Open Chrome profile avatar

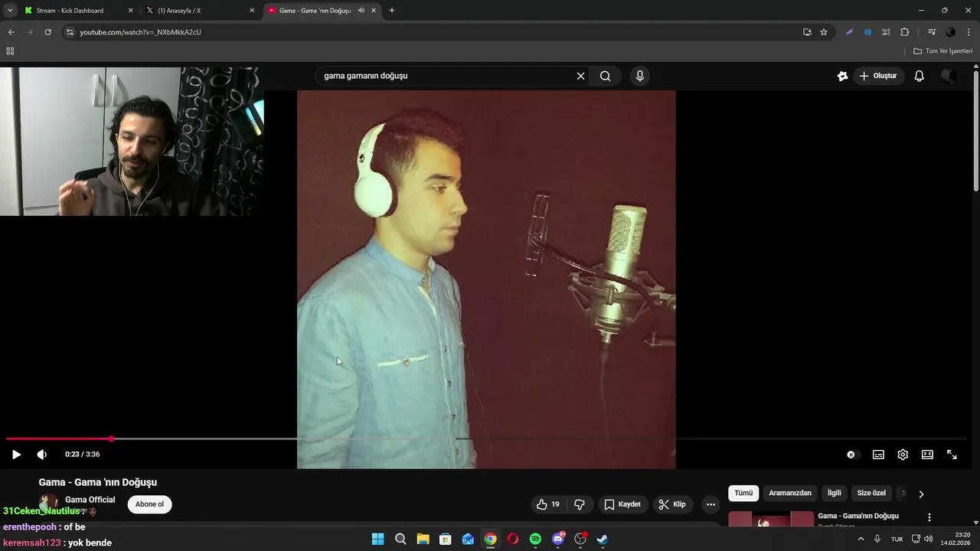(950, 32)
